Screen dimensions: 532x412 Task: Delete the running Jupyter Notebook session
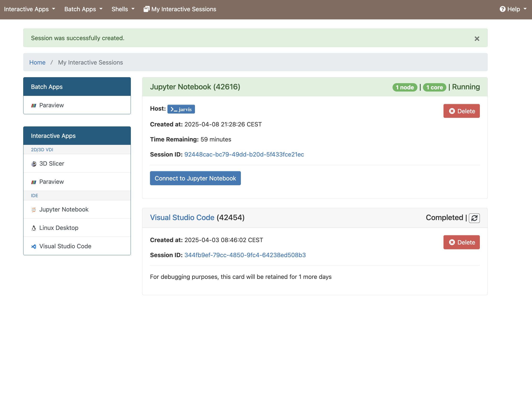tap(461, 111)
